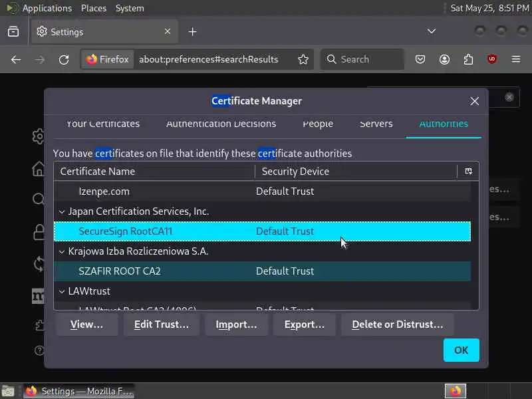Open Home settings icon in sidebar

tap(39, 168)
